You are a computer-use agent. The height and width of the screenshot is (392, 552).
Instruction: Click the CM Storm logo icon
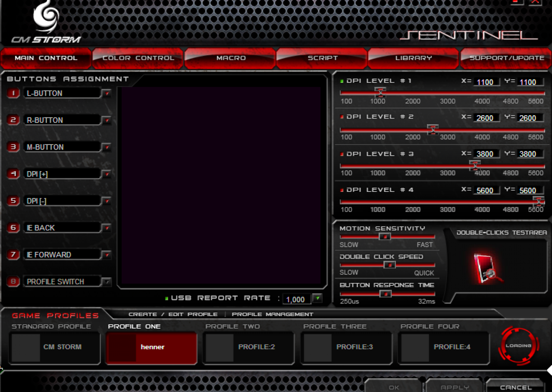[x=46, y=17]
